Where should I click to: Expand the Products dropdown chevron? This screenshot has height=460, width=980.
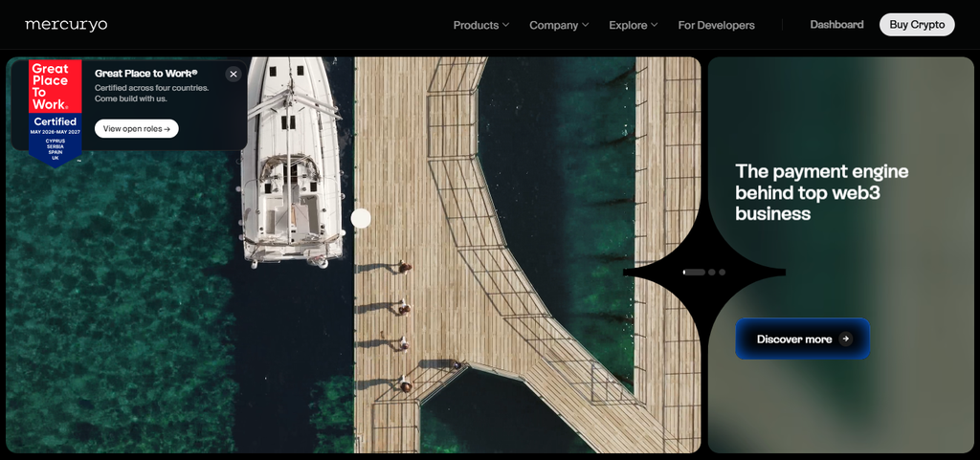click(505, 25)
